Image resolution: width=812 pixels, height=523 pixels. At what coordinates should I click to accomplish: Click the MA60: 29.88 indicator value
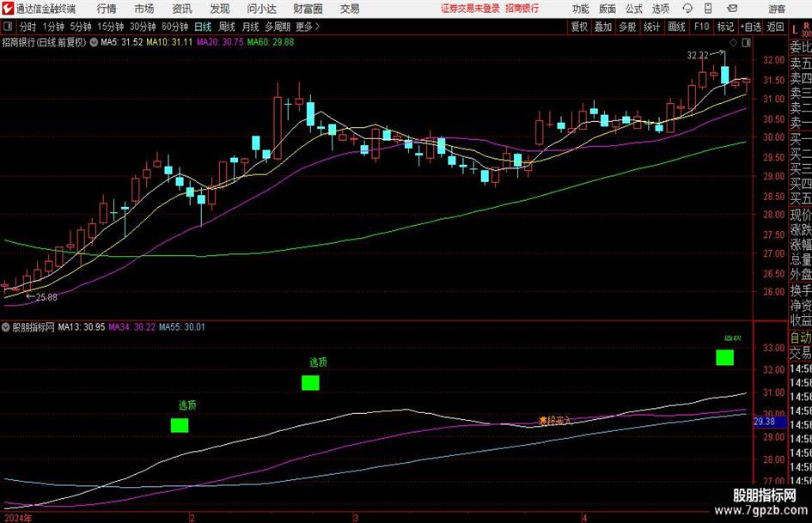click(x=271, y=42)
